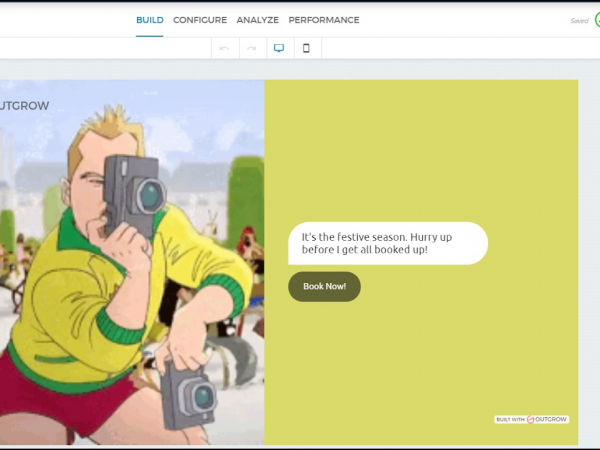Viewport: 600px width, 450px height.
Task: Open the PERFORMANCE tab
Action: click(x=324, y=20)
